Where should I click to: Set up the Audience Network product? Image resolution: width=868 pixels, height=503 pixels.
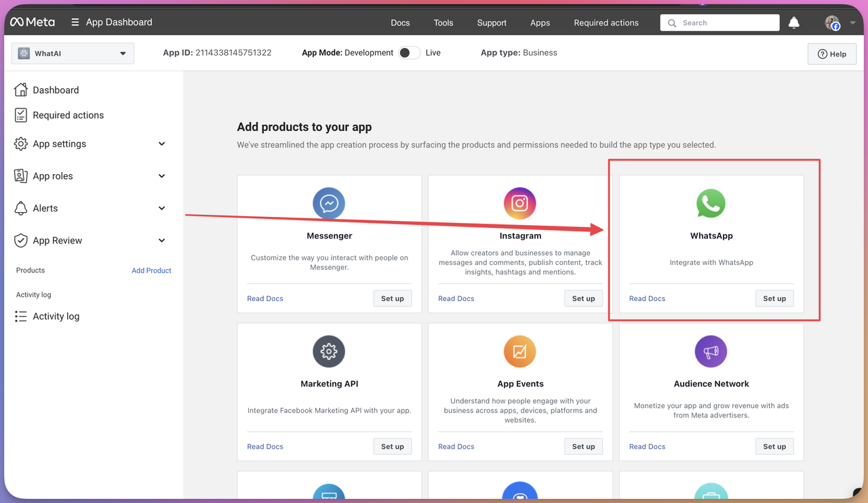(x=774, y=446)
